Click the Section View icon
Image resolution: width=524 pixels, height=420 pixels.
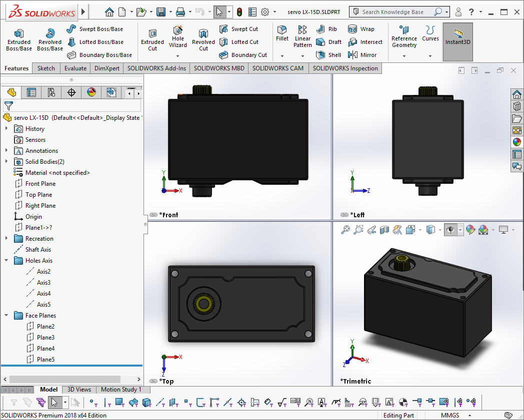(384, 230)
